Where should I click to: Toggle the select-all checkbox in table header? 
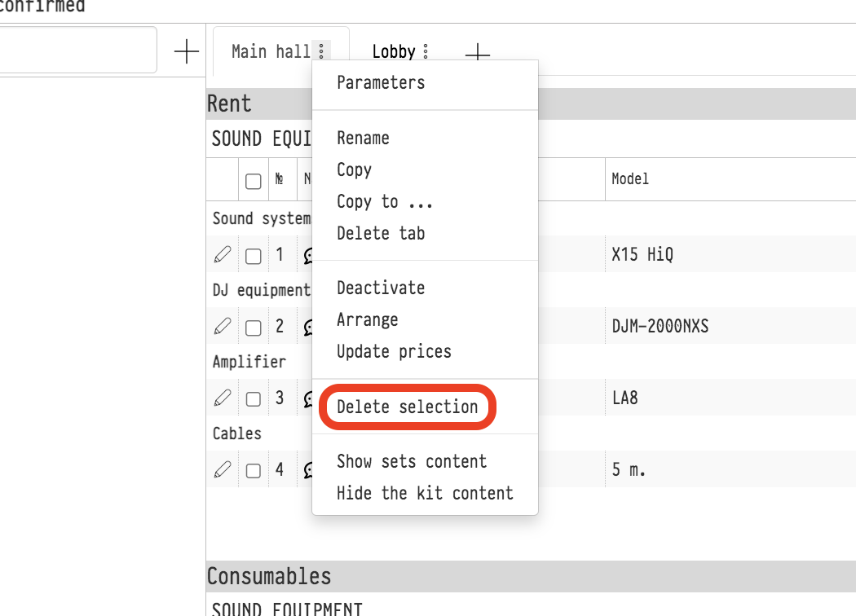pyautogui.click(x=254, y=181)
